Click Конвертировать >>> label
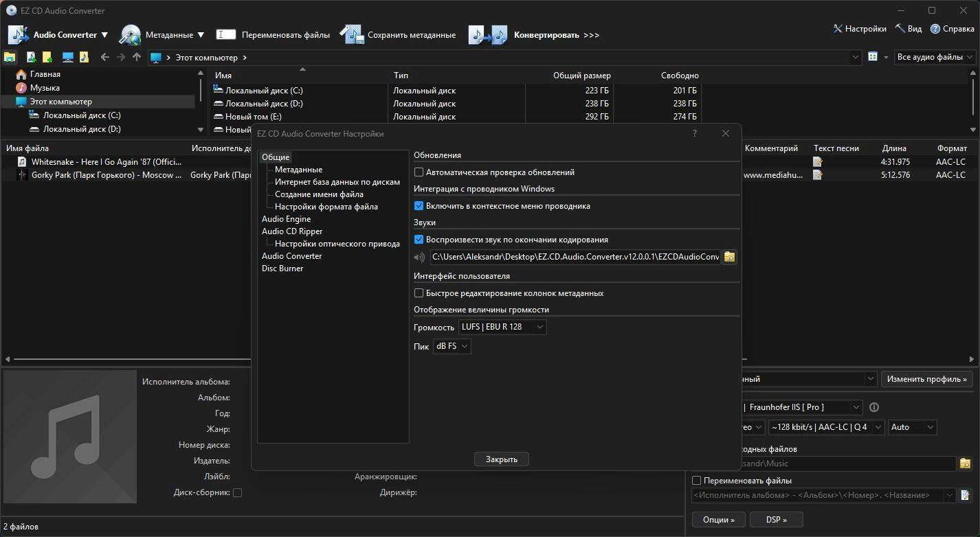980x537 pixels. (x=557, y=35)
